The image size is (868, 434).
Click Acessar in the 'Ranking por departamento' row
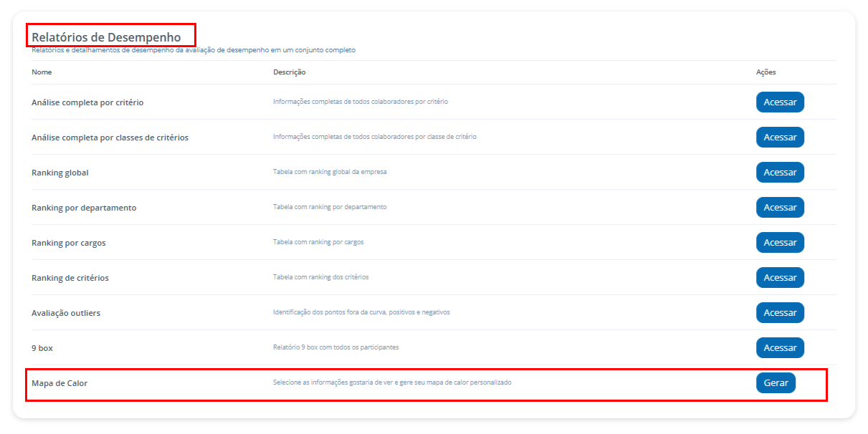pos(780,208)
